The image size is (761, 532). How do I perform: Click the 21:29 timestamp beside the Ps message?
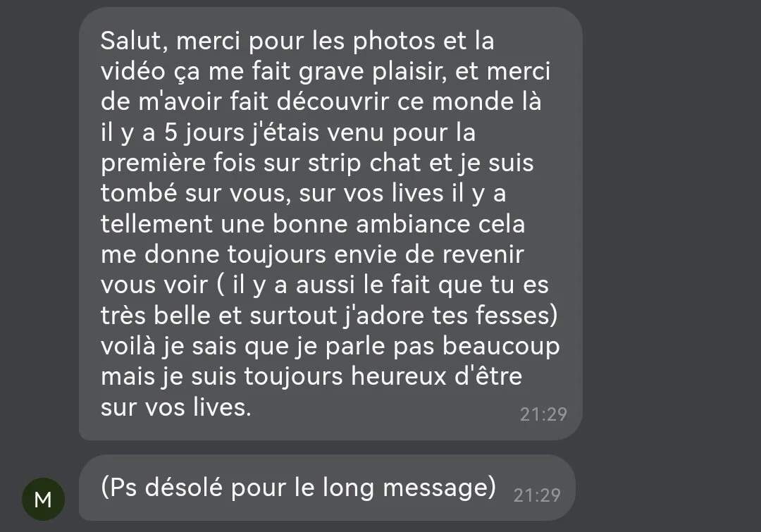(x=537, y=495)
